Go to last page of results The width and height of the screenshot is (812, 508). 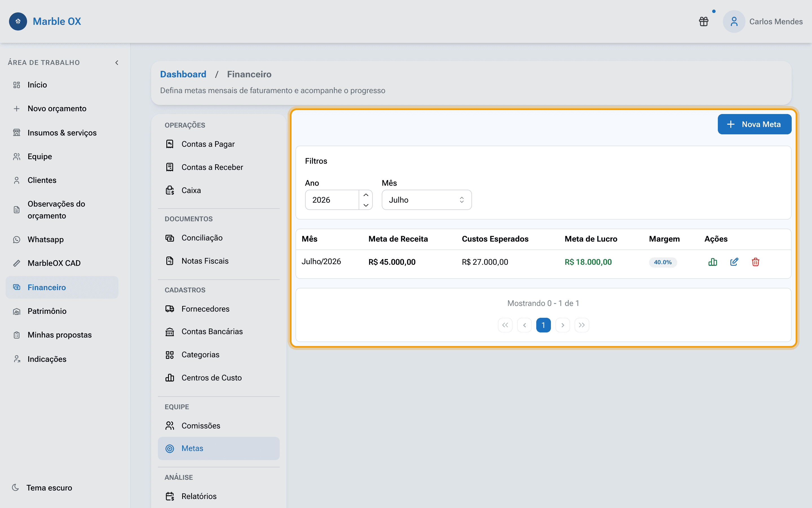point(582,325)
